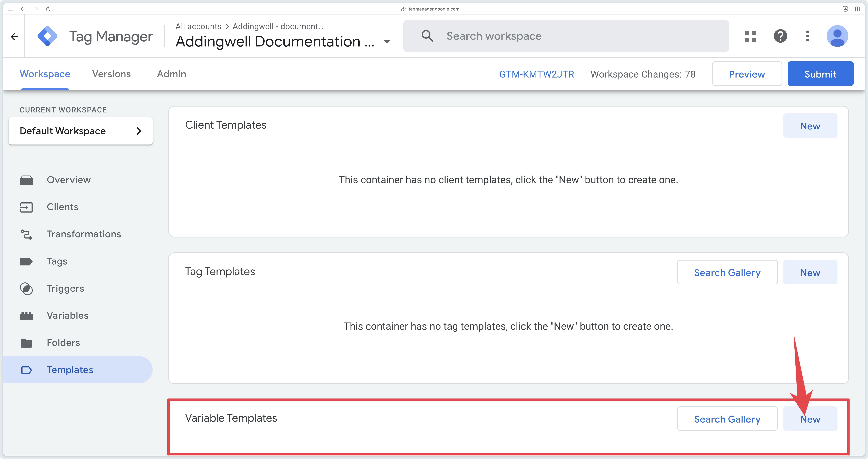Expand the container selector dropdown arrow
The width and height of the screenshot is (868, 459).
tap(387, 42)
